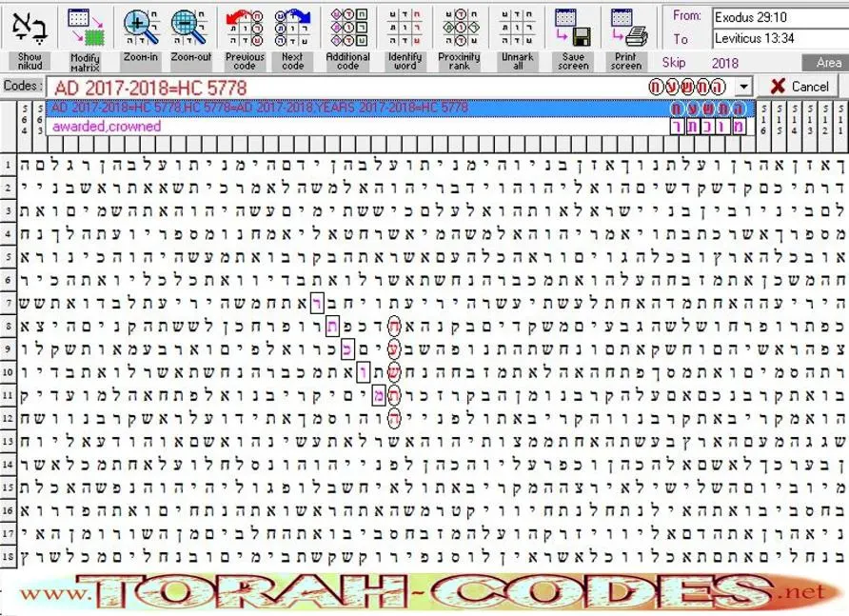
Task: Select the Identify word tool
Action: click(x=405, y=28)
